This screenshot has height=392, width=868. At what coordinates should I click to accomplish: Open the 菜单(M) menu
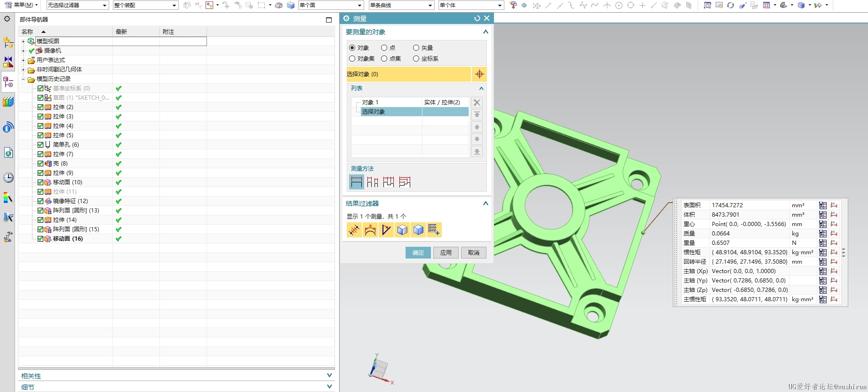pos(21,5)
